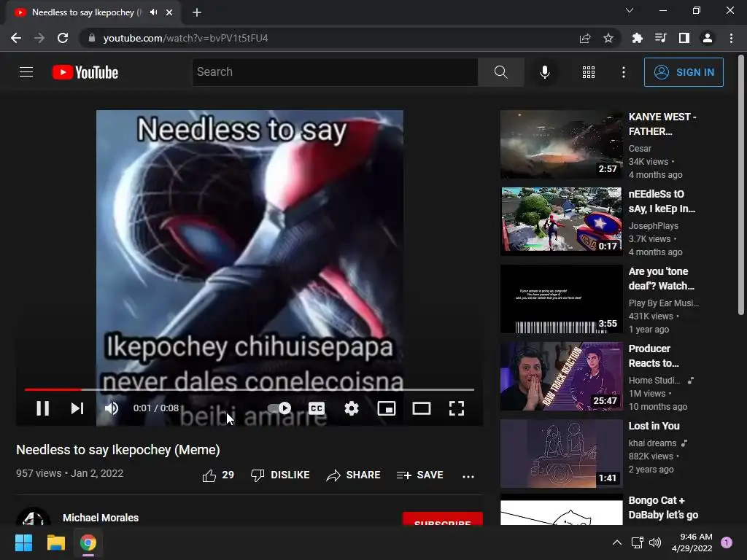Viewport: 747px width, 560px height.
Task: Click Chrome icon in taskbar
Action: 88,542
